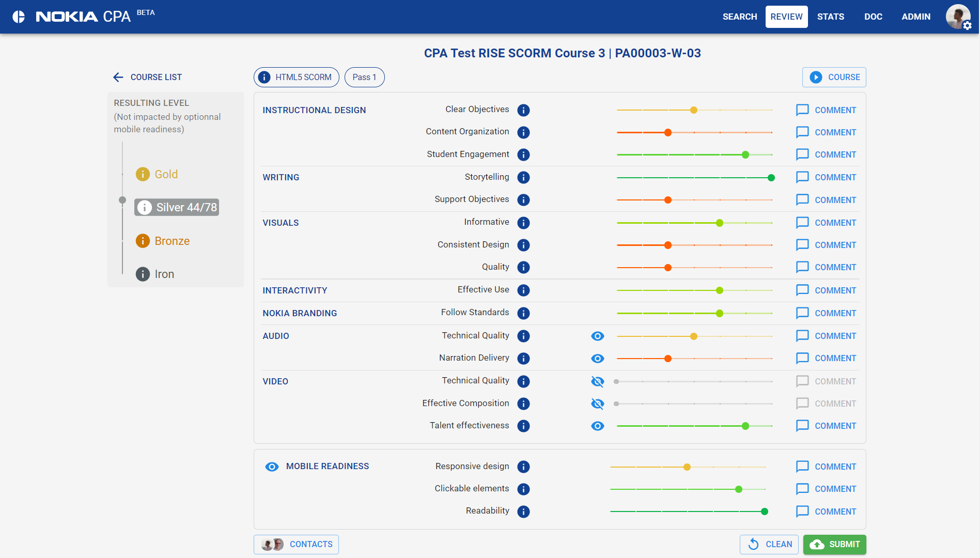
Task: Toggle the Mobile Readiness section eye
Action: coord(272,467)
